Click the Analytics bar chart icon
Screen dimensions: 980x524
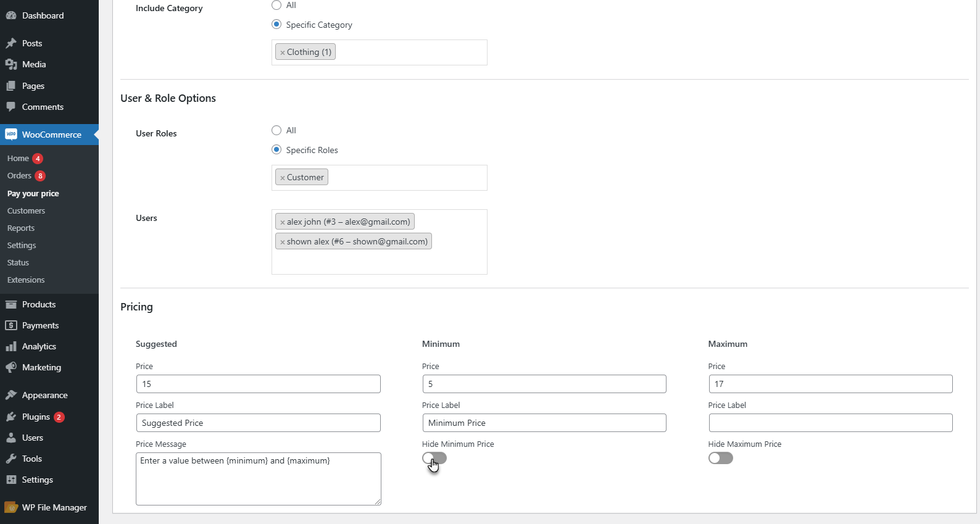11,346
